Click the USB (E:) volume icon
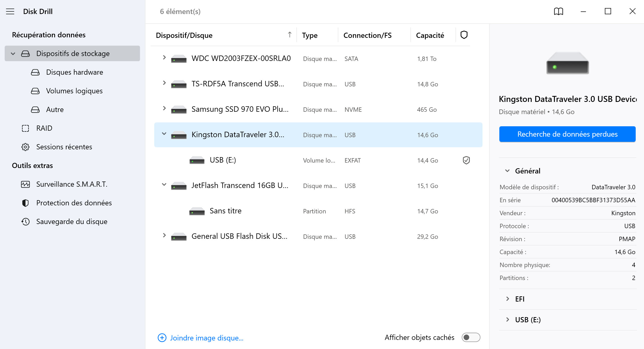The image size is (644, 349). pos(197,160)
